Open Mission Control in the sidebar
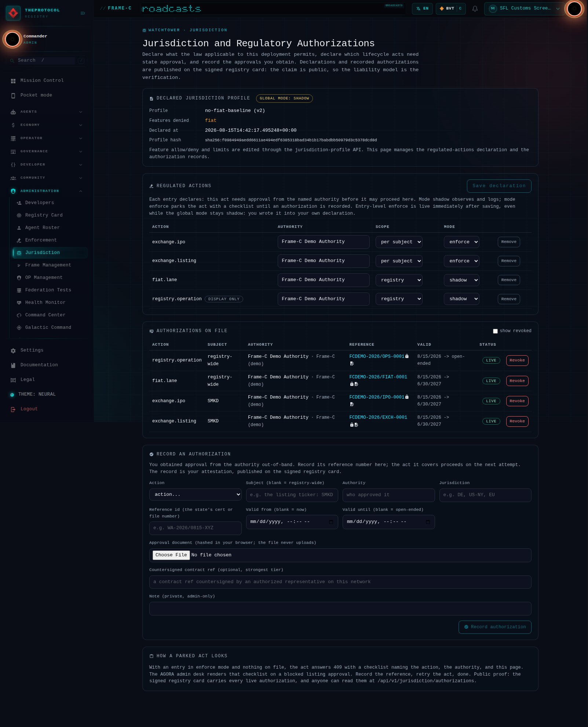The width and height of the screenshot is (588, 727). pos(47,81)
